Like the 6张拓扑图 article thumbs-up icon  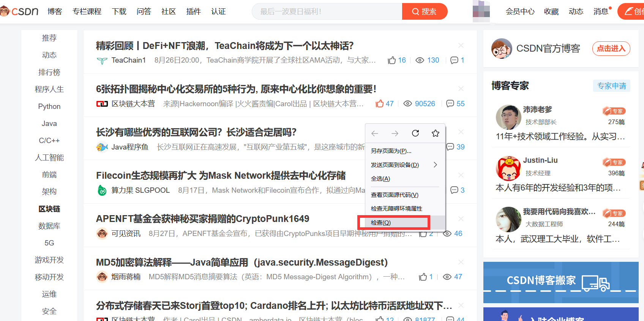tap(380, 104)
